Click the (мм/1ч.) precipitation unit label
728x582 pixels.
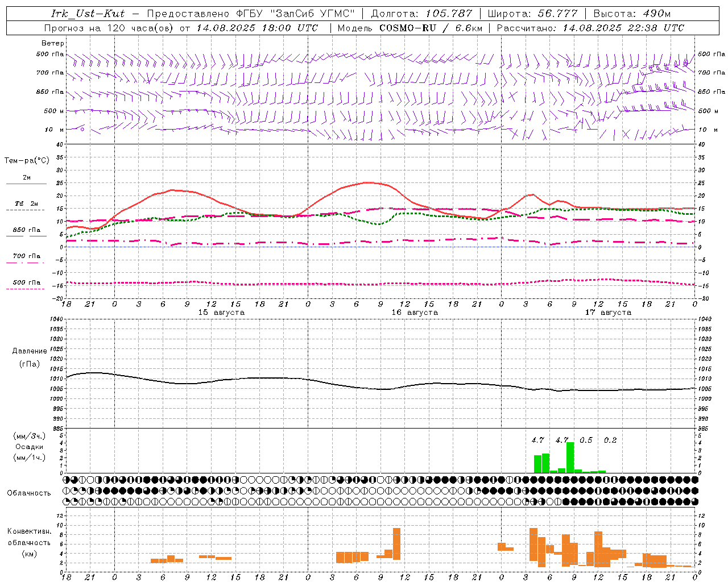click(30, 458)
